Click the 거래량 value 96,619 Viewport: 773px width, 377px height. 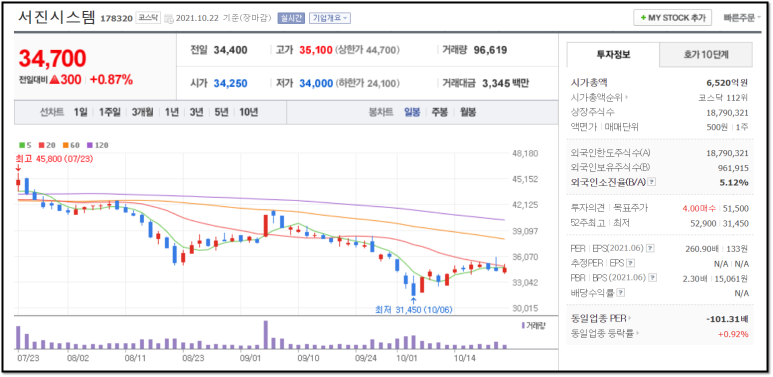pyautogui.click(x=490, y=50)
